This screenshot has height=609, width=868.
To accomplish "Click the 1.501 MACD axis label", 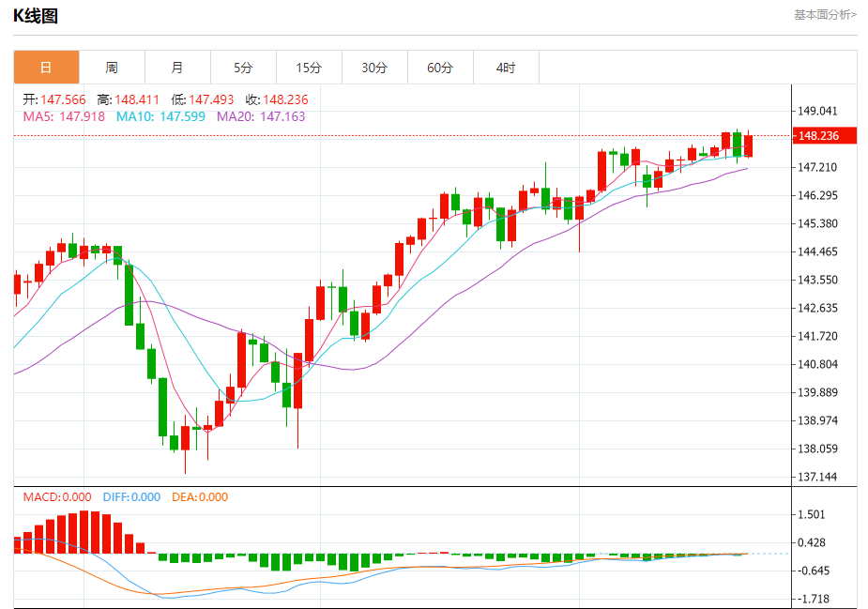I will 812,514.
